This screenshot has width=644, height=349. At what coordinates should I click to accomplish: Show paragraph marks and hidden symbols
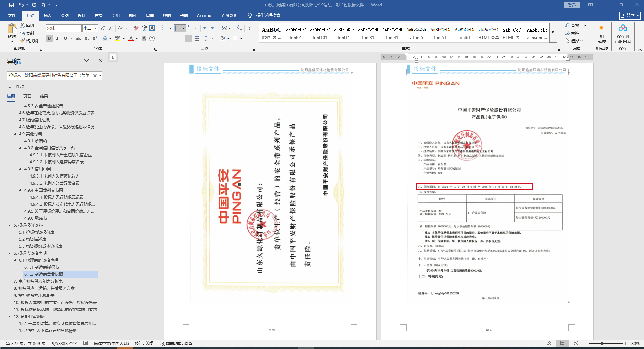pos(250,28)
